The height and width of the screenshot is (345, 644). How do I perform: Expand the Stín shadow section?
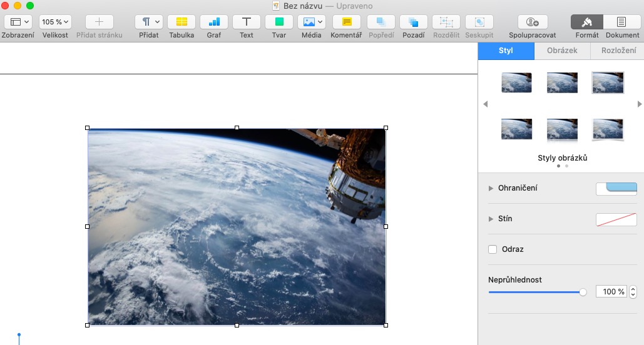[x=491, y=219]
